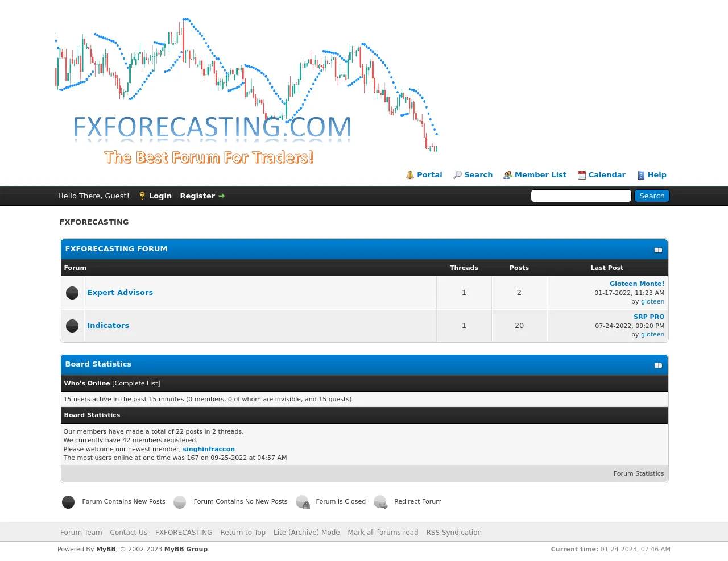This screenshot has height=561, width=728.
Task: Click Return to Top footer link
Action: click(x=243, y=533)
